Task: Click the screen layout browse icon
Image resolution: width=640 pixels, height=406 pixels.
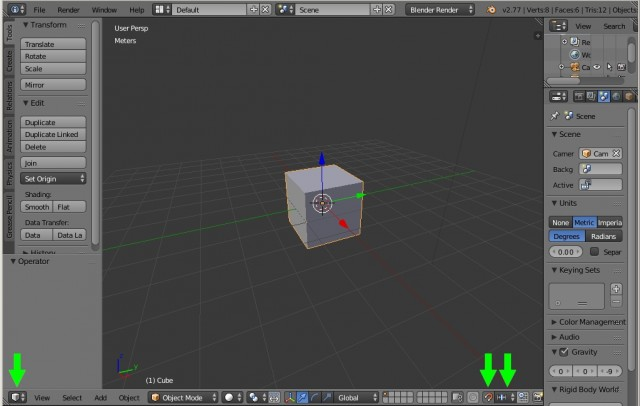Action: coord(162,9)
